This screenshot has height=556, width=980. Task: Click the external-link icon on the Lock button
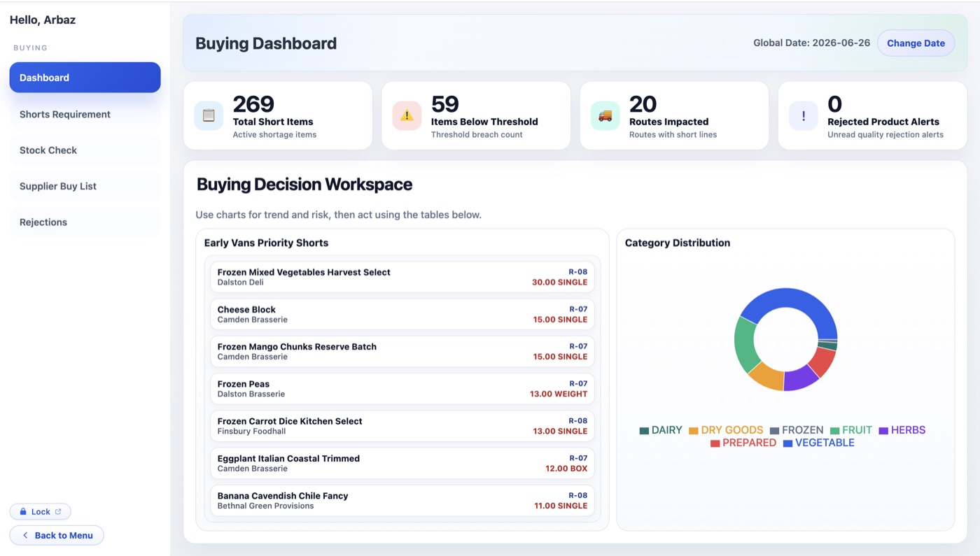coord(58,512)
